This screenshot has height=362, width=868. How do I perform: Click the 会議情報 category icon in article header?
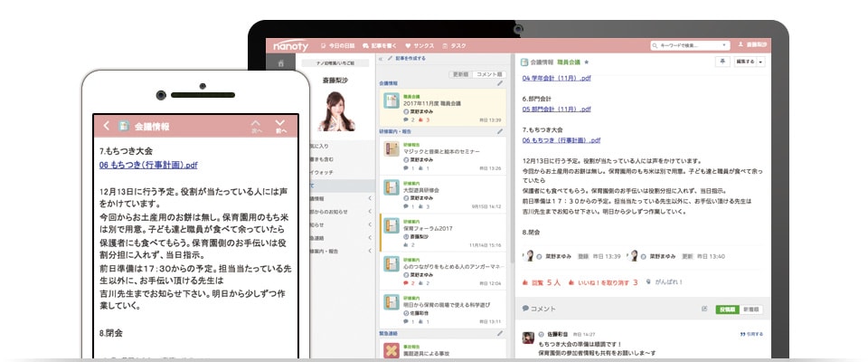524,62
